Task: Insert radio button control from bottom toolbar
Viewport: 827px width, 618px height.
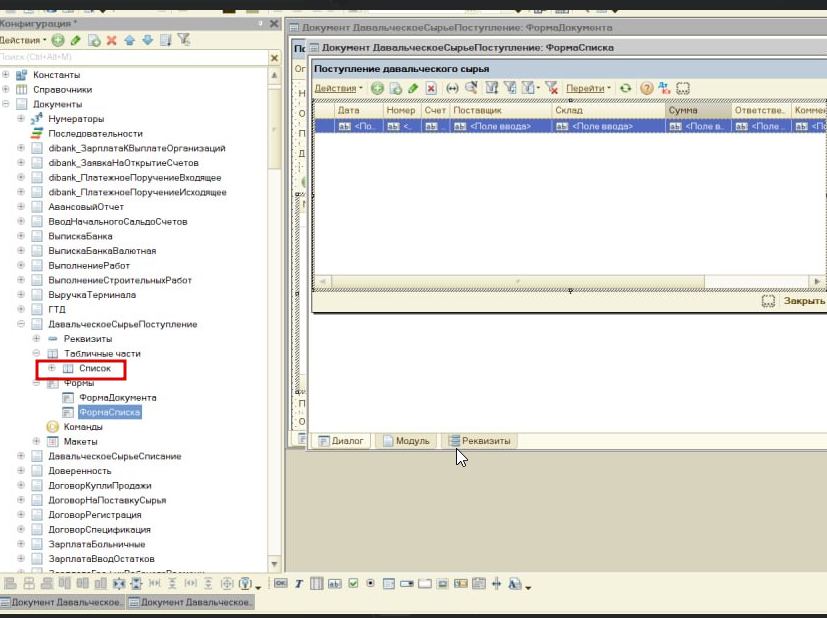Action: click(370, 584)
